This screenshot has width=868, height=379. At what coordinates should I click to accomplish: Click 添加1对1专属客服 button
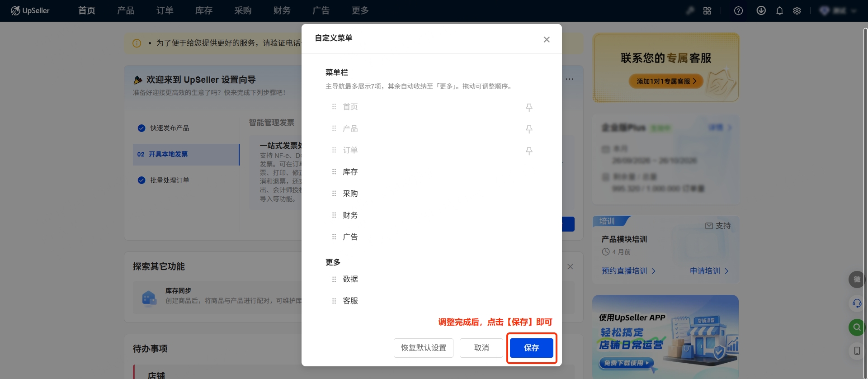pos(666,81)
